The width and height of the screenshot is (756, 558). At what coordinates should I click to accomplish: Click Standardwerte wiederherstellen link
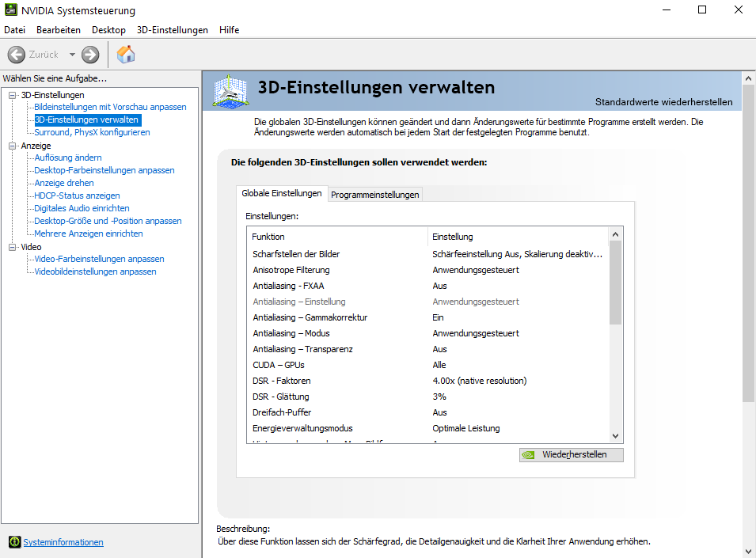(x=663, y=101)
